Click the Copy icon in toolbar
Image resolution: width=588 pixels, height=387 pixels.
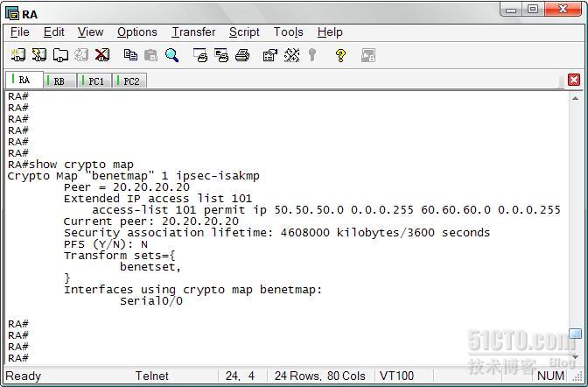(x=130, y=55)
